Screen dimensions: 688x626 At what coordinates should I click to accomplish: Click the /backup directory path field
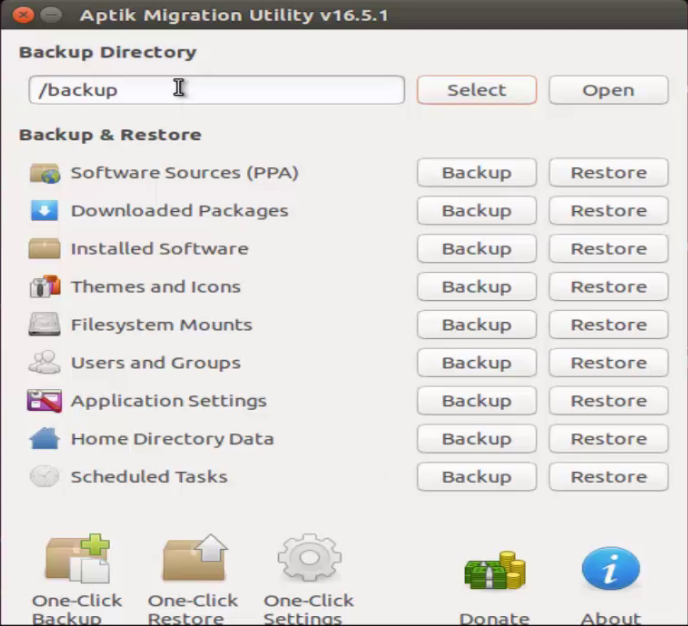pyautogui.click(x=217, y=90)
